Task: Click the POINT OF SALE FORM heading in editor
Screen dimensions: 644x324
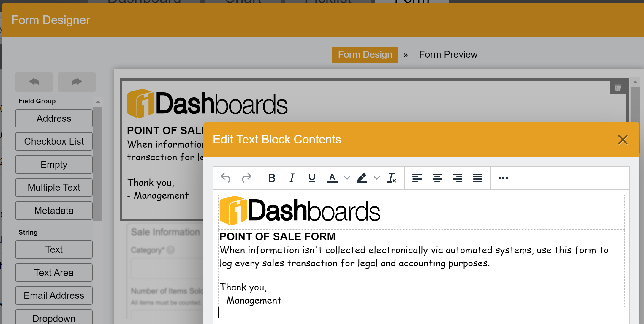Action: point(277,236)
